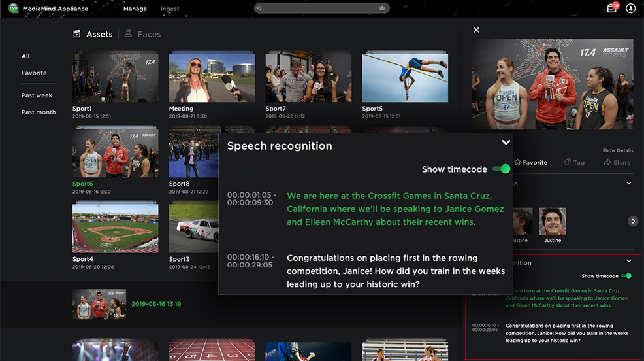Viewport: 644px width, 361px height.
Task: Toggle Show timecode in side panel
Action: point(626,276)
